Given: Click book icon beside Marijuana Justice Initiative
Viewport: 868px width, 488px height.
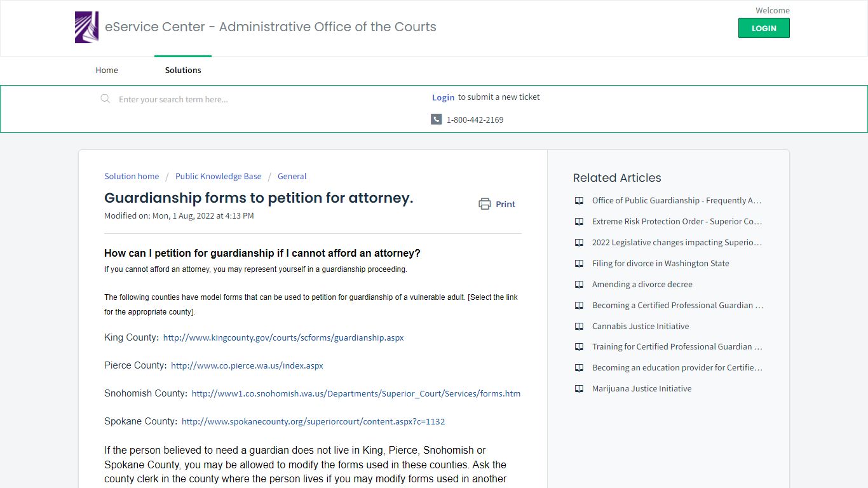Looking at the screenshot, I should (x=579, y=388).
